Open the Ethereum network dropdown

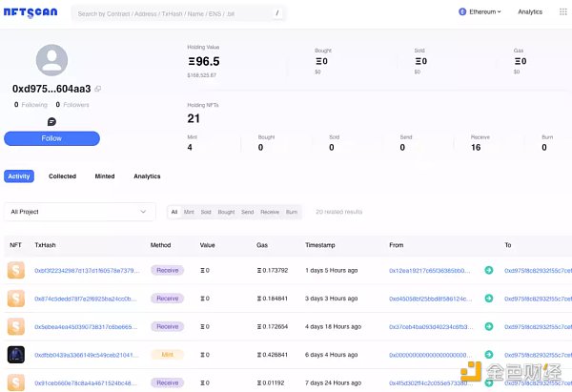click(x=484, y=12)
